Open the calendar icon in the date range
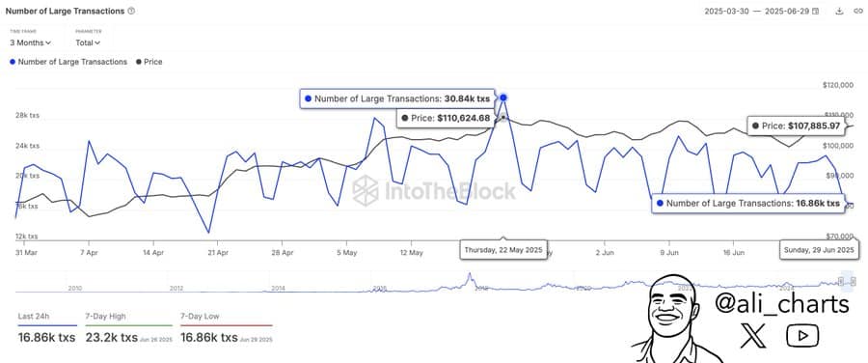The width and height of the screenshot is (868, 363). [815, 11]
